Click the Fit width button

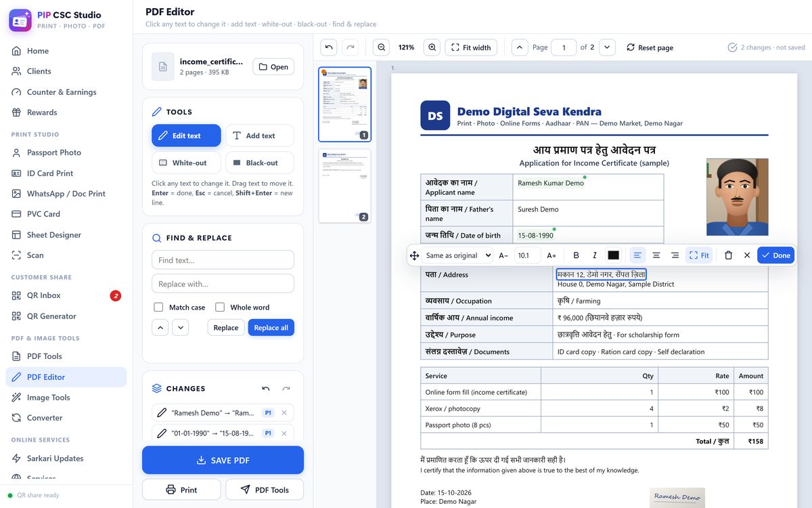pos(471,47)
